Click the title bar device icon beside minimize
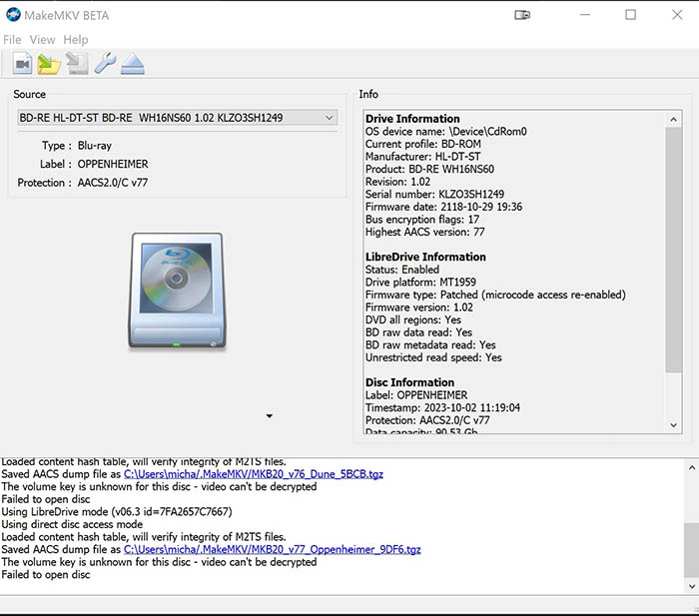 tap(522, 15)
